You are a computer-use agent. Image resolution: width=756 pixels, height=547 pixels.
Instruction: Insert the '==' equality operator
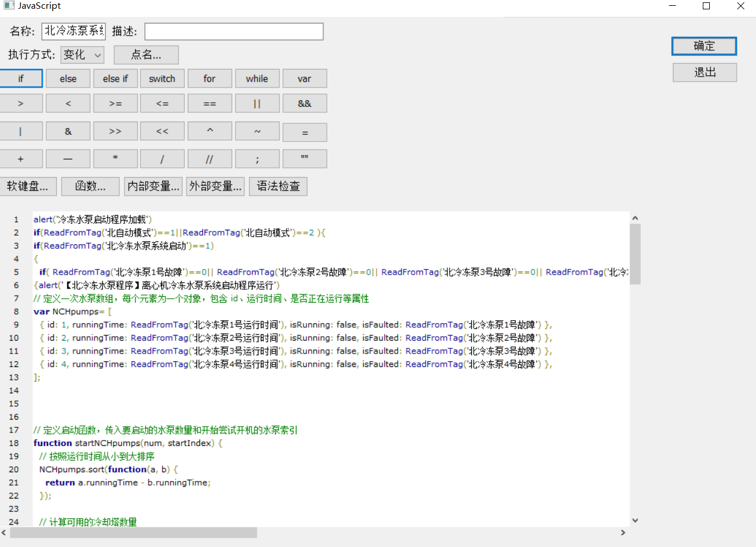pos(209,103)
